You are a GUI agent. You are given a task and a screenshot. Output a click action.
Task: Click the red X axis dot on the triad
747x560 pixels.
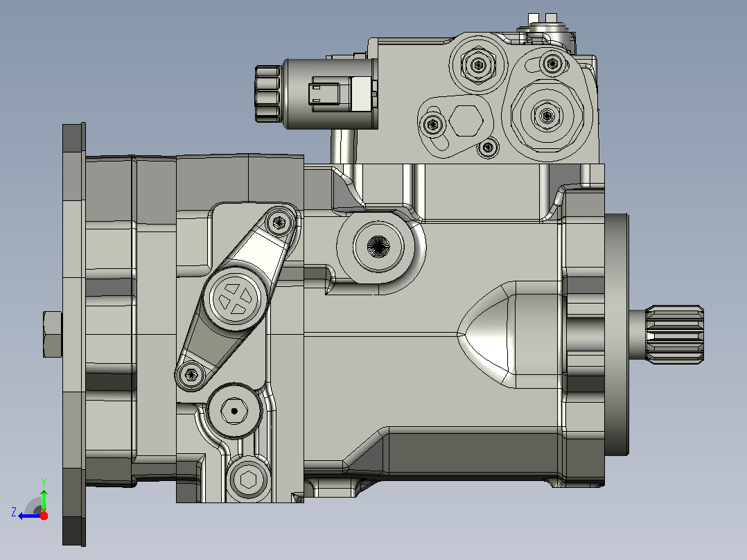click(x=44, y=516)
